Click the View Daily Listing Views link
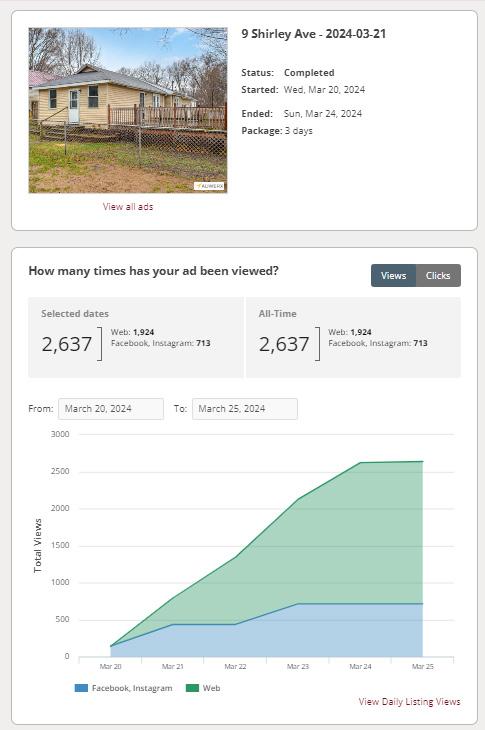 (x=410, y=702)
